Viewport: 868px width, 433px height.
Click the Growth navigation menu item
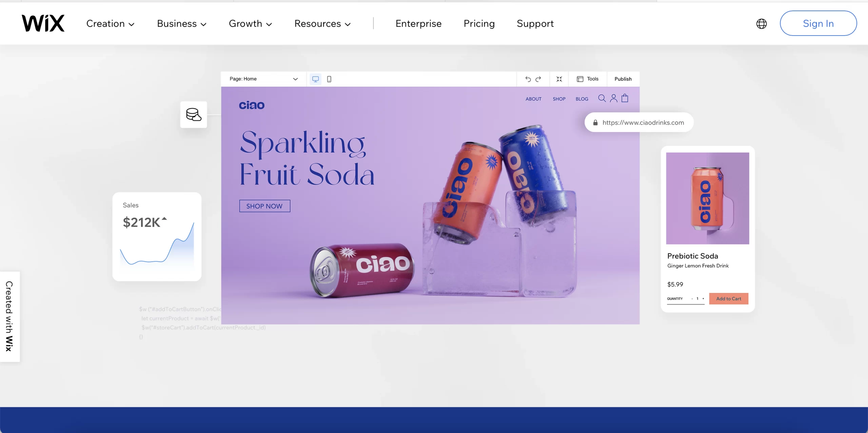point(250,23)
